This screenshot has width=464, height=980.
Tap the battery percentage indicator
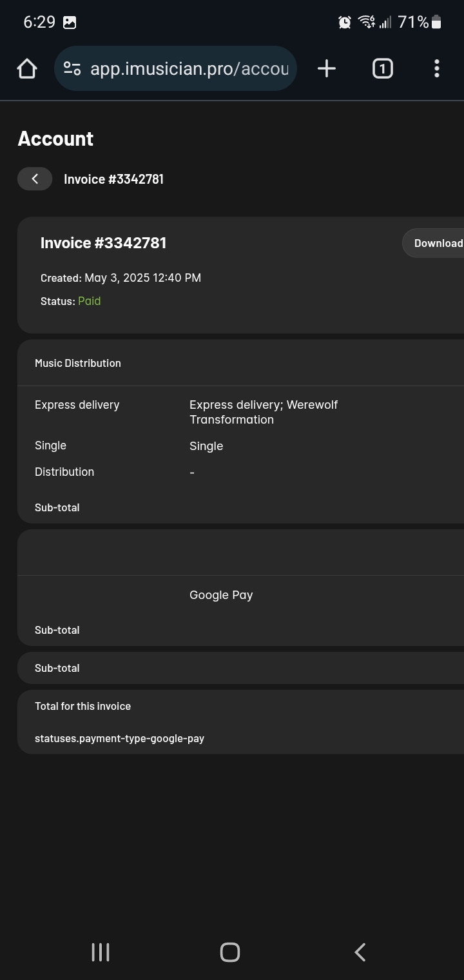coord(413,22)
